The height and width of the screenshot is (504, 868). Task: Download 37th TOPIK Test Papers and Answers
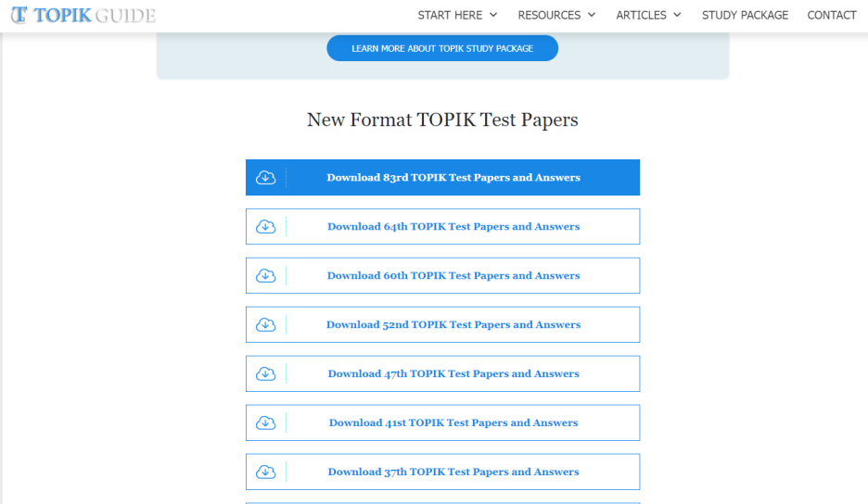click(x=443, y=472)
